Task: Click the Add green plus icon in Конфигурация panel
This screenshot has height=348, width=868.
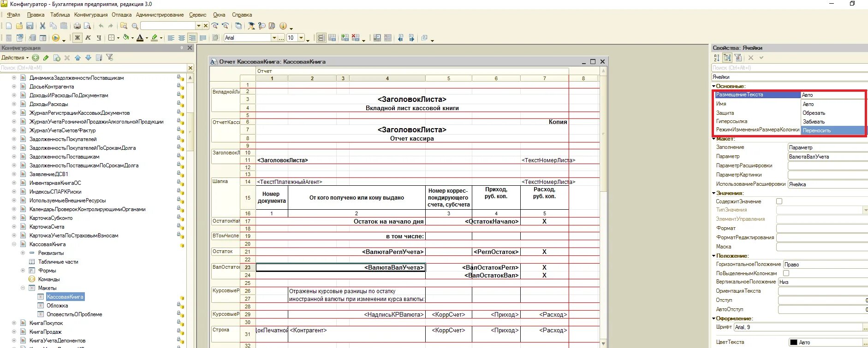Action: (x=36, y=58)
